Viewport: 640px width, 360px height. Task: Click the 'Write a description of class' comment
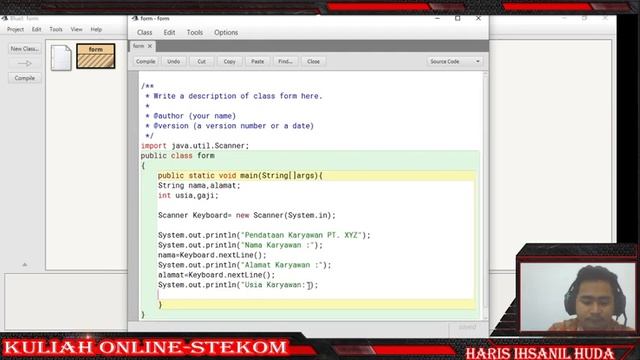pyautogui.click(x=234, y=96)
